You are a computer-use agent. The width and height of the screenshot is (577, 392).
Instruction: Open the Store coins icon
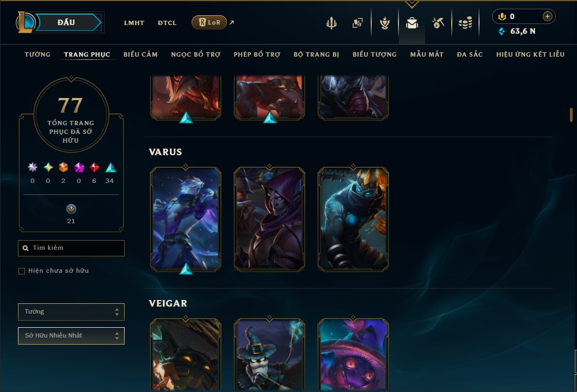pyautogui.click(x=465, y=23)
